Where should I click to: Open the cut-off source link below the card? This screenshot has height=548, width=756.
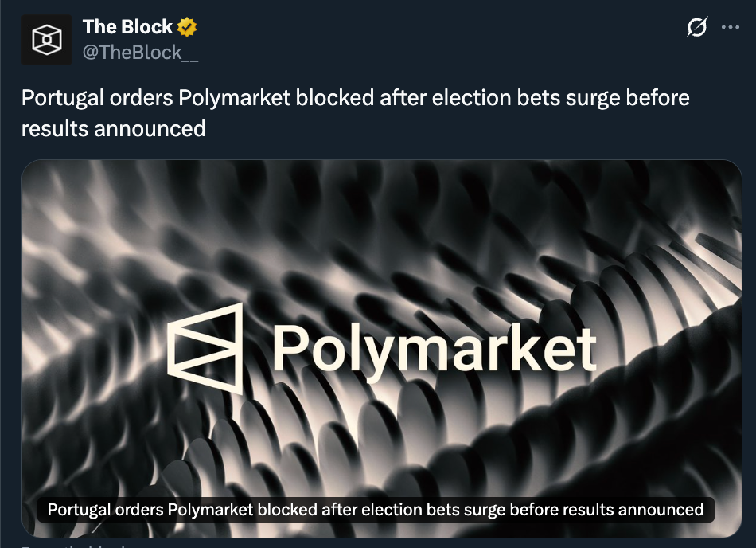(x=72, y=546)
